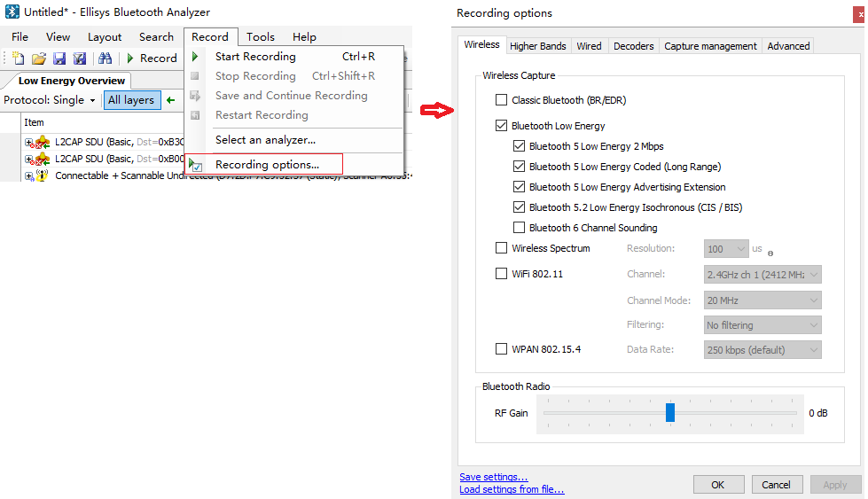This screenshot has width=868, height=499.
Task: Close the open Record menu
Action: coord(210,37)
